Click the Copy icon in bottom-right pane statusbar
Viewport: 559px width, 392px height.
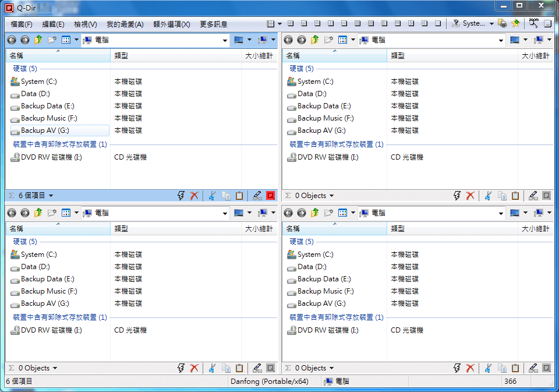[x=502, y=368]
